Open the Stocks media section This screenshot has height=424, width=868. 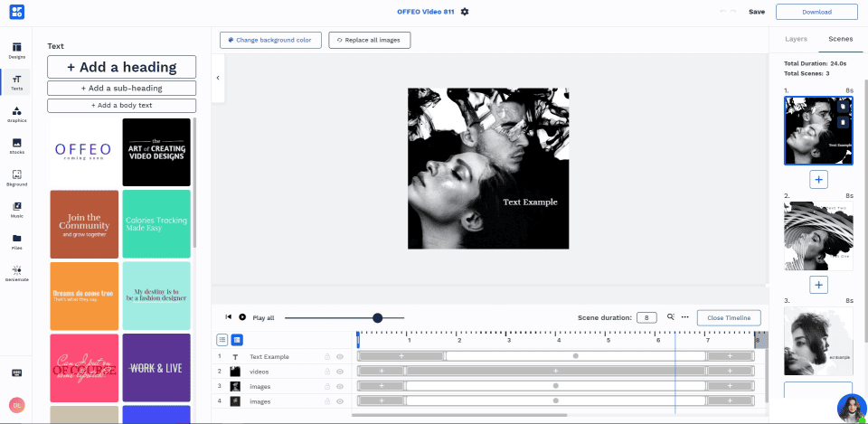click(16, 146)
